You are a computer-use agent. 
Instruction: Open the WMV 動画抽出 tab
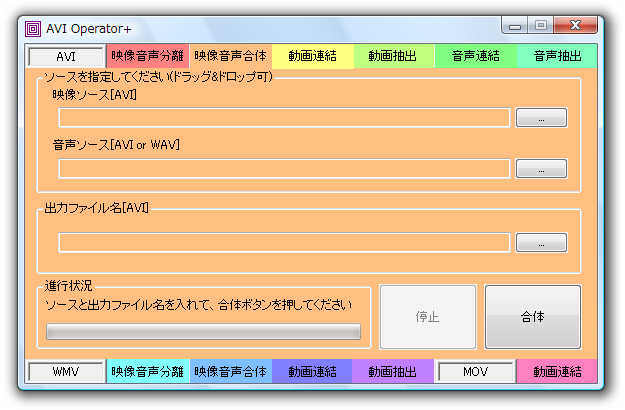(x=393, y=371)
